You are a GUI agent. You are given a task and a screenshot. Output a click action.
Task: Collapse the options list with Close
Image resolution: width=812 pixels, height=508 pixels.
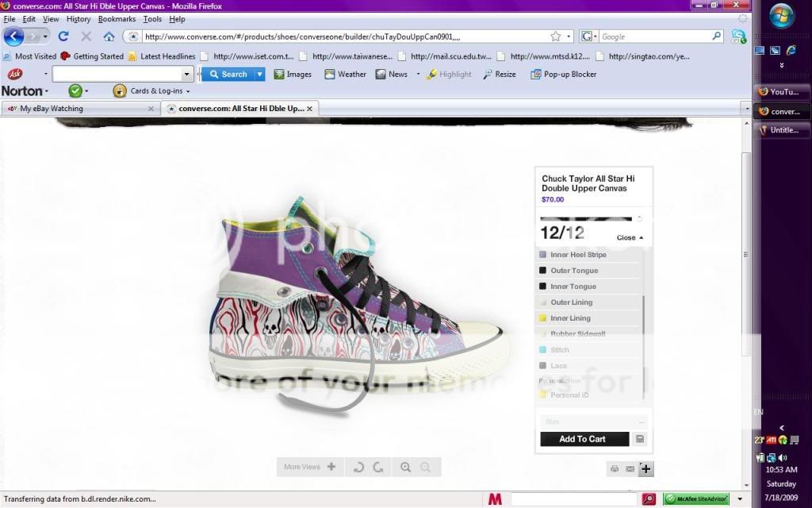pos(630,237)
